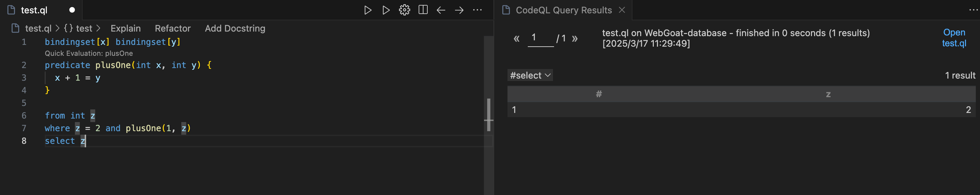Open results panel more actions ellipsis
The image size is (980, 195).
point(973,10)
